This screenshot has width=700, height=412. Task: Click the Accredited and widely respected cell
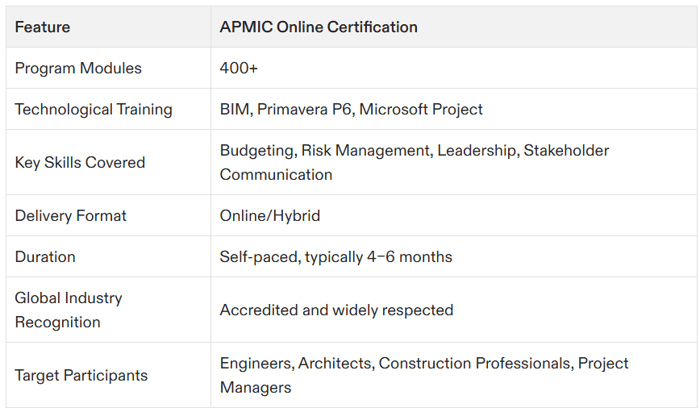336,310
